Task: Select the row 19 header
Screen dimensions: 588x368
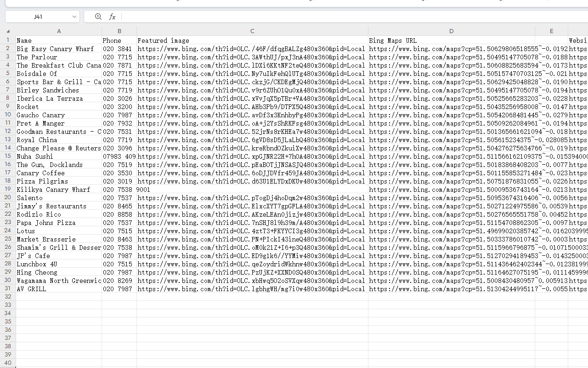Action: coord(8,190)
